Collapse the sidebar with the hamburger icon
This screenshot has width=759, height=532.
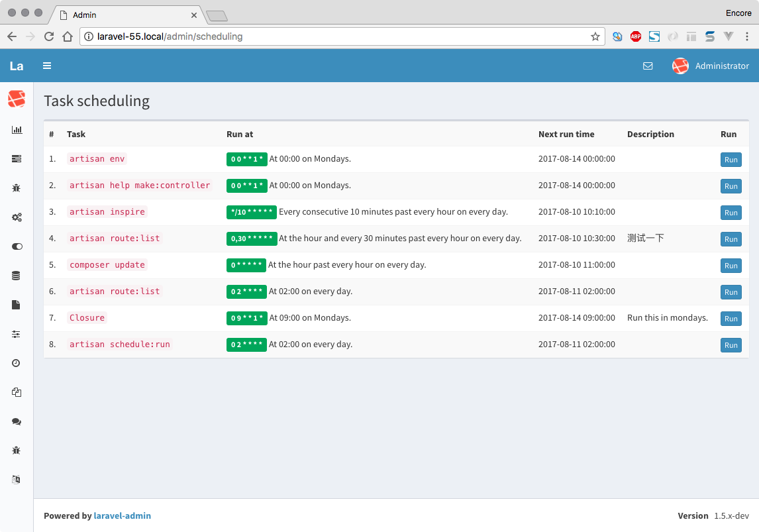coord(46,66)
